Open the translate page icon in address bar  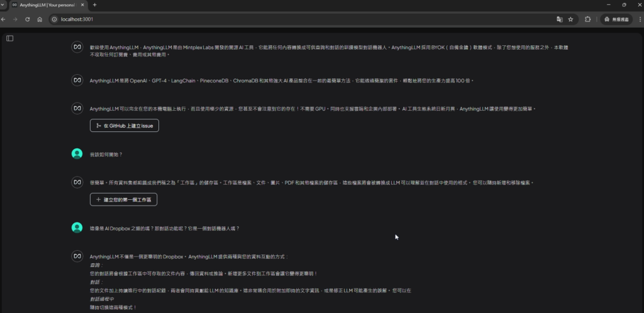pos(559,19)
